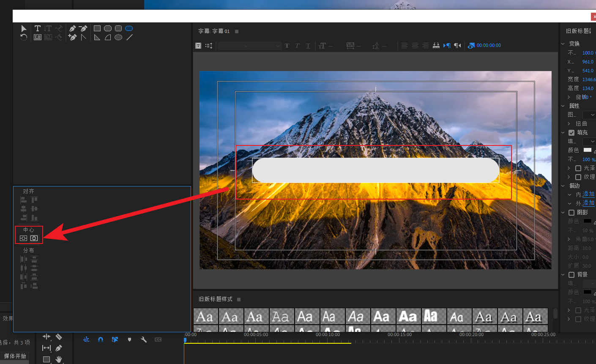Viewport: 596px width, 364px height.
Task: Select the Pen tool
Action: pos(72,28)
